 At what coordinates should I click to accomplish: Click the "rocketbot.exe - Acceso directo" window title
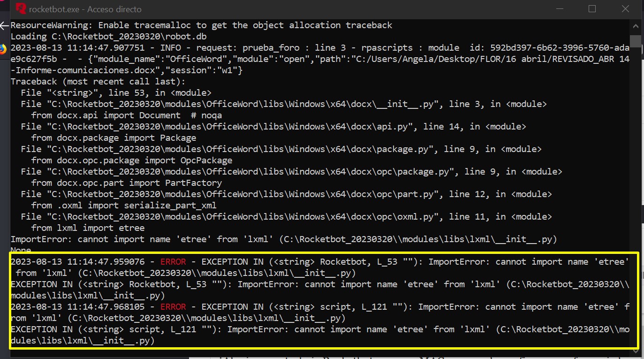click(x=85, y=9)
